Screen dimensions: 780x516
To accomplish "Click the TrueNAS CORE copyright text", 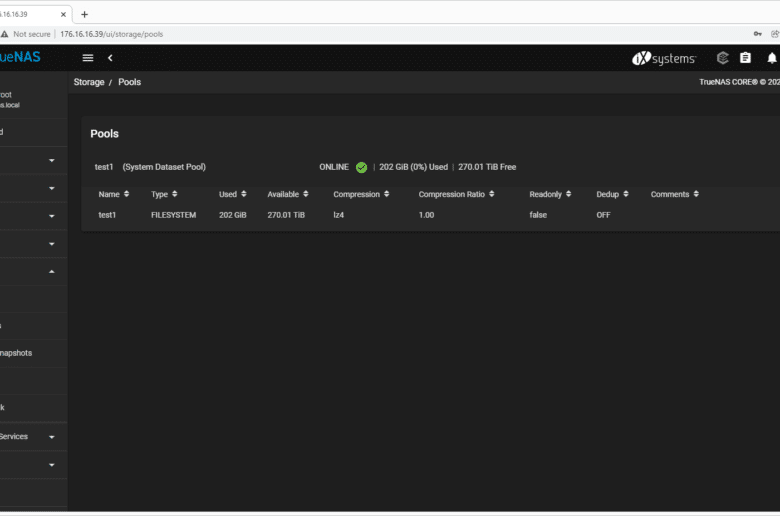I will pos(739,82).
